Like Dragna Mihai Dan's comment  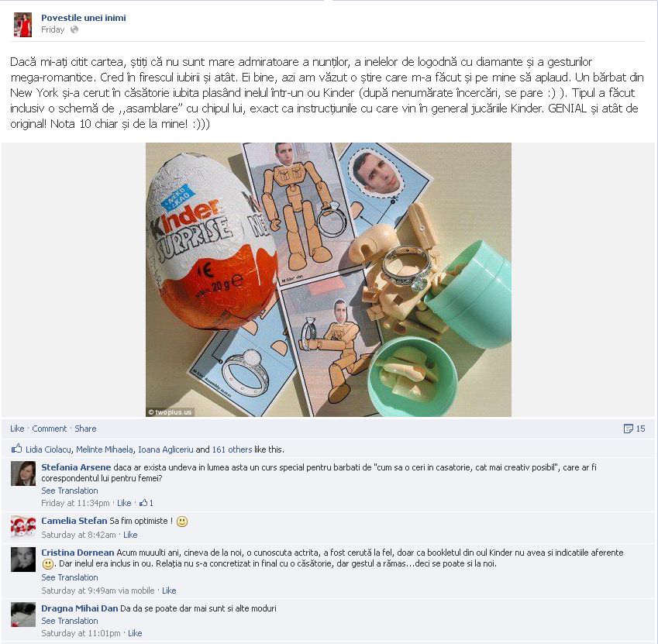pos(135,633)
